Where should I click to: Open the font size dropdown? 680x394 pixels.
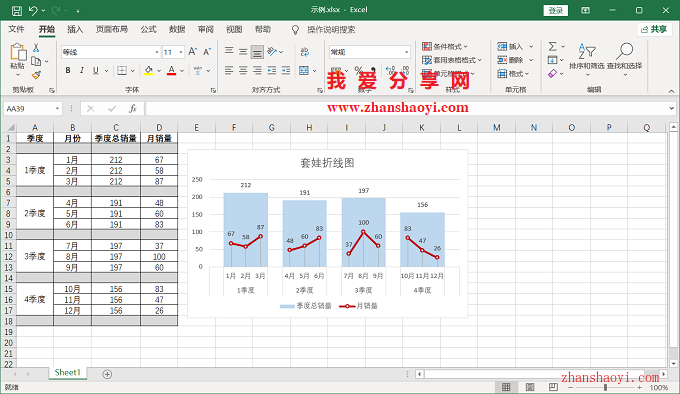[181, 52]
